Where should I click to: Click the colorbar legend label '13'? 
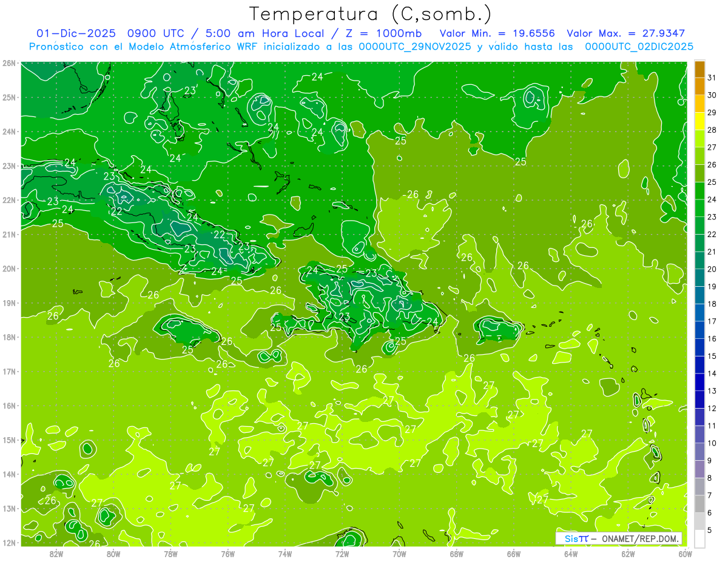pos(712,391)
